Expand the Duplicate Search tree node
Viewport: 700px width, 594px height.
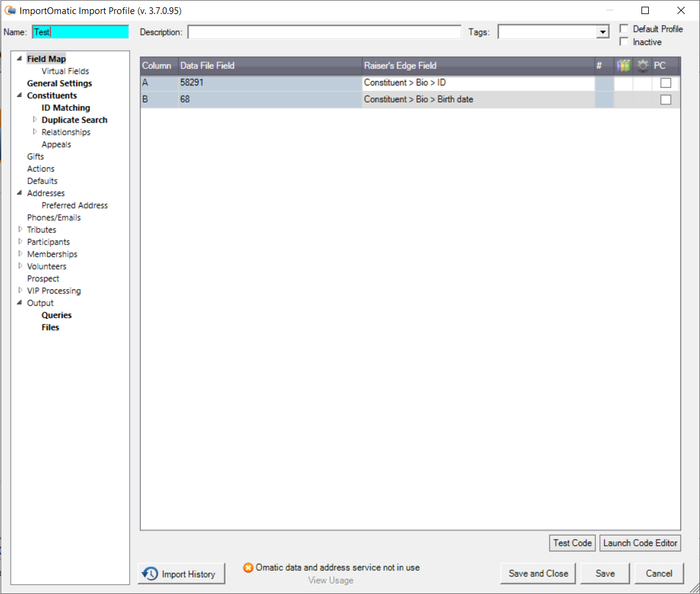[x=35, y=120]
